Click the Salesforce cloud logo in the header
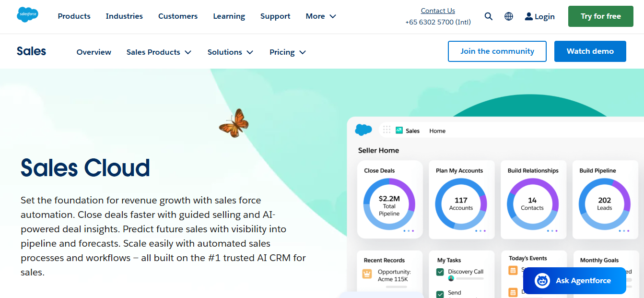 pos(27,15)
